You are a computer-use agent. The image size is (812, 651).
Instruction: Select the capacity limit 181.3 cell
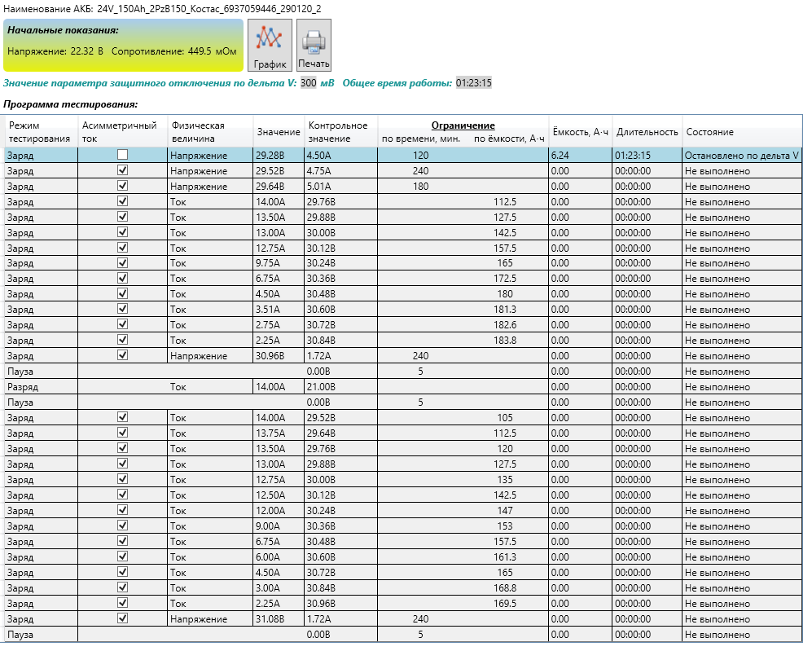(x=505, y=309)
